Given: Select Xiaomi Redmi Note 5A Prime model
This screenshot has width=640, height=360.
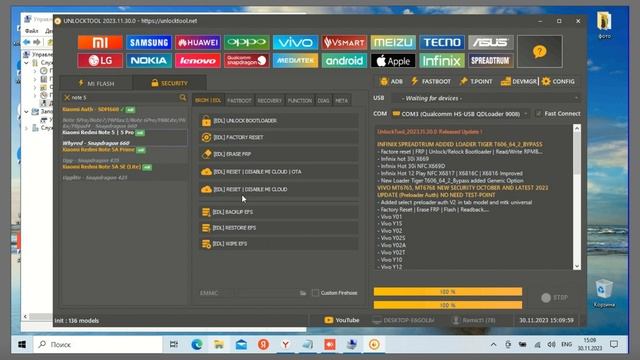Looking at the screenshot, I should [124, 155].
